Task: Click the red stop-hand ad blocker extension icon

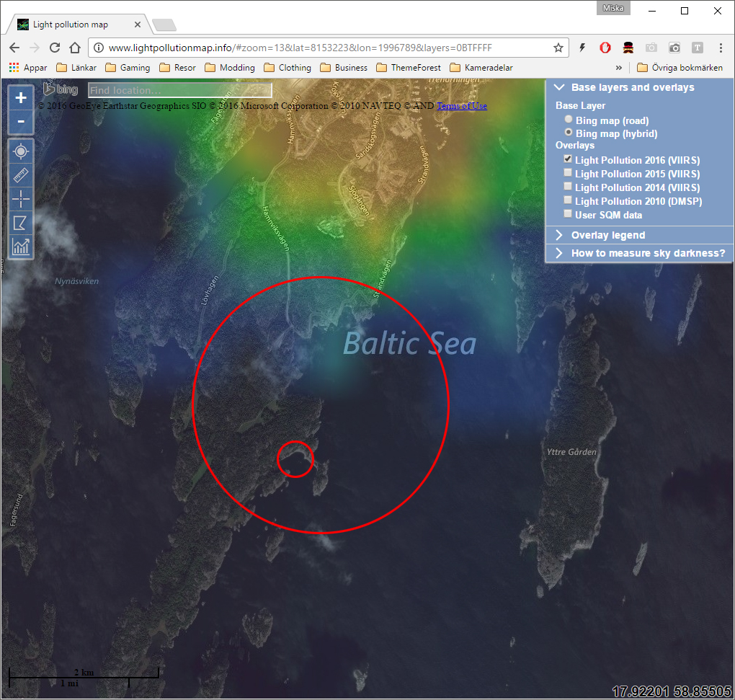Action: [605, 48]
